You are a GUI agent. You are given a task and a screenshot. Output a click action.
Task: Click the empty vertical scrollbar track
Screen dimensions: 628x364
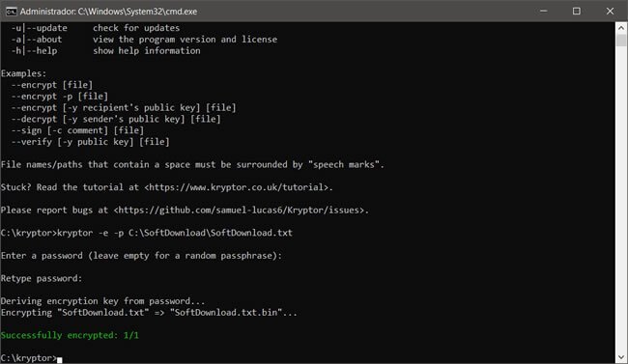coord(621,200)
